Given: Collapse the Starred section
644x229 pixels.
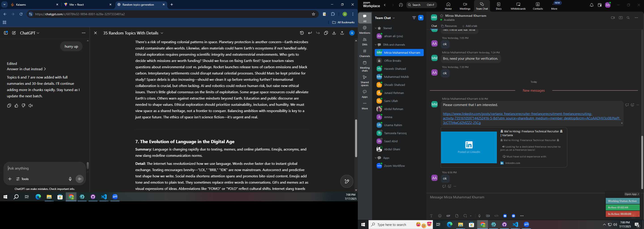Looking at the screenshot, I should pos(375,28).
